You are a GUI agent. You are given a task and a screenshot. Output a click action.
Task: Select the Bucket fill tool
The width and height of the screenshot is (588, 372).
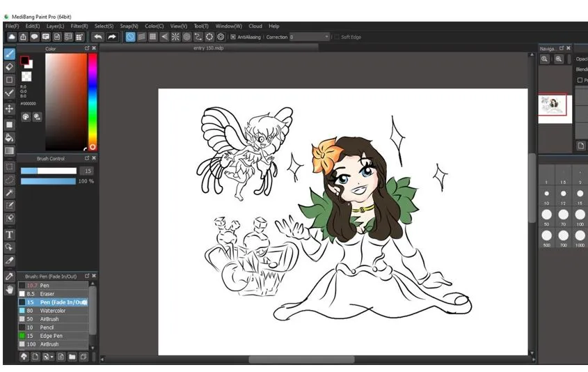(x=10, y=138)
